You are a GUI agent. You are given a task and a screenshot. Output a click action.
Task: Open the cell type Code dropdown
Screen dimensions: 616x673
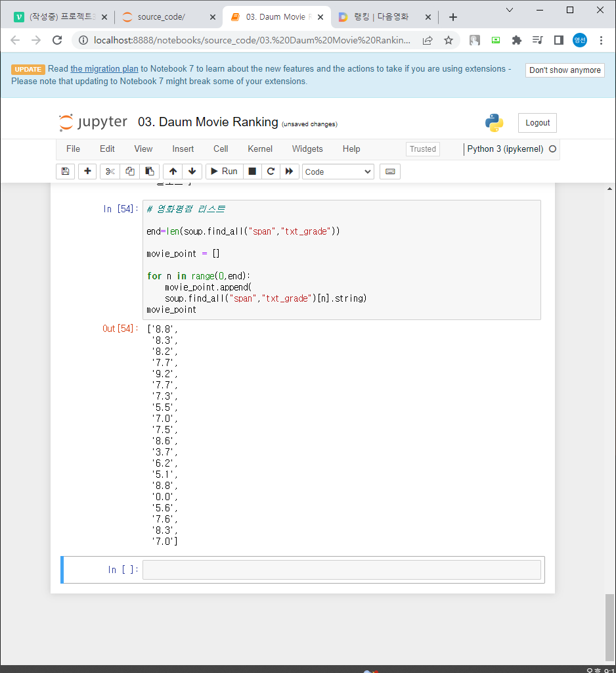338,172
